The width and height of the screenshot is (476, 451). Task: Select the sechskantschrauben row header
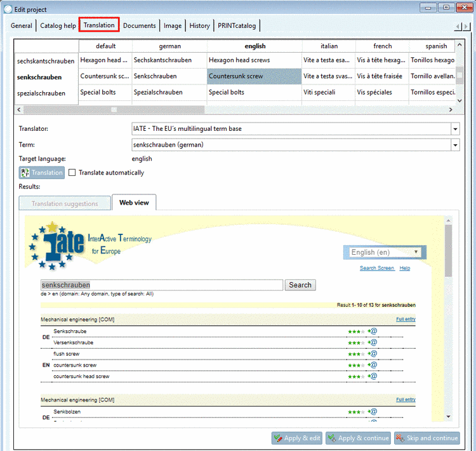pyautogui.click(x=46, y=61)
